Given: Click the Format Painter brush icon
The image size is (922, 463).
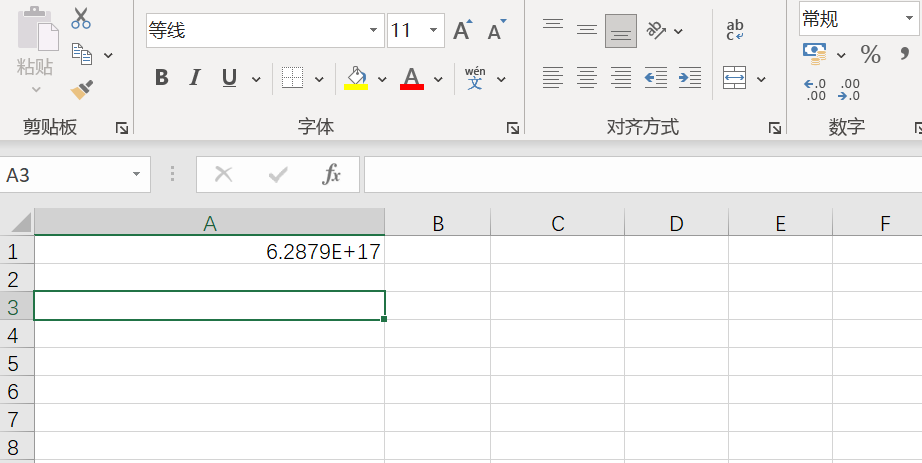Looking at the screenshot, I should [x=82, y=91].
